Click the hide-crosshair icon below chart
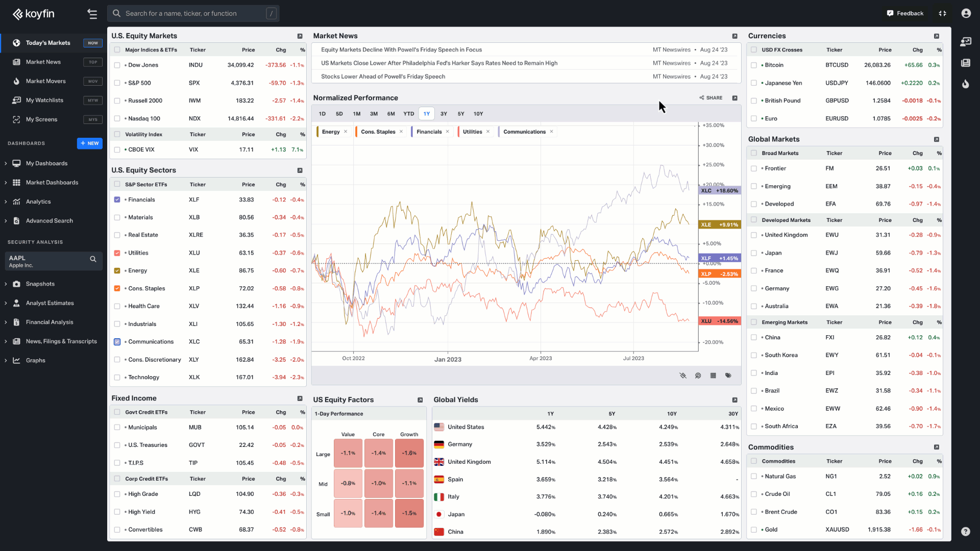This screenshot has height=551, width=980. click(682, 375)
